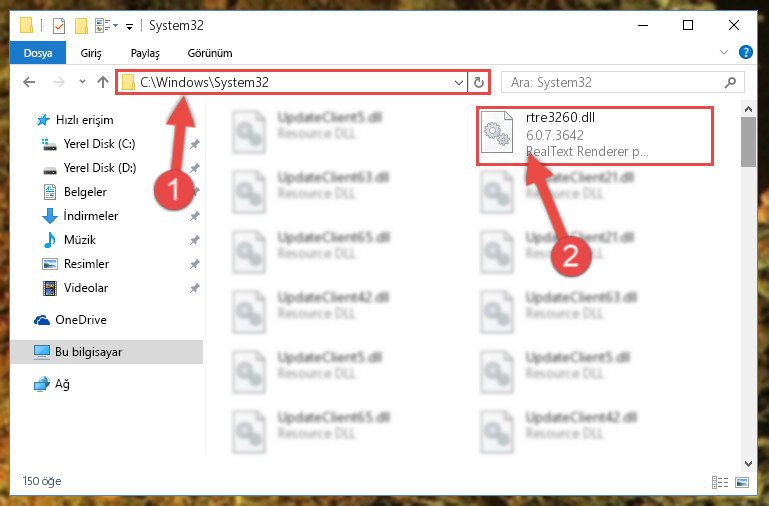Open the Dosya menu tab
This screenshot has width=769, height=506.
pyautogui.click(x=38, y=52)
